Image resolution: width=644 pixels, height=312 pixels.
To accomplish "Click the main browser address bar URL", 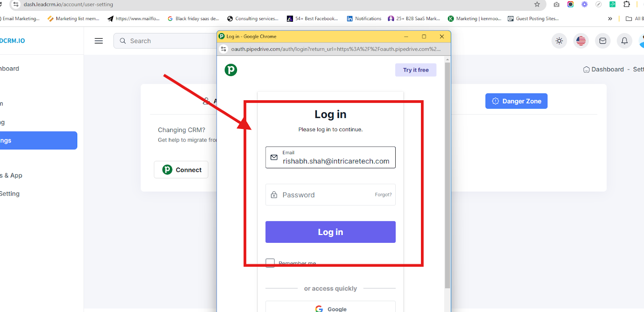I will tap(68, 4).
